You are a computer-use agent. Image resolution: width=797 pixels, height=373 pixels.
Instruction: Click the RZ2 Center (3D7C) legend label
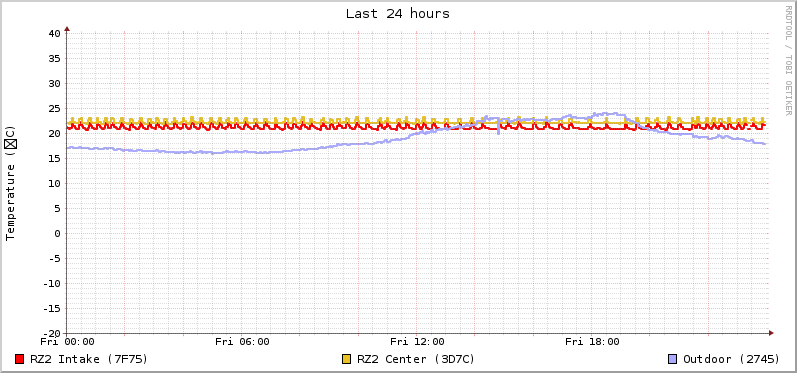pyautogui.click(x=416, y=359)
